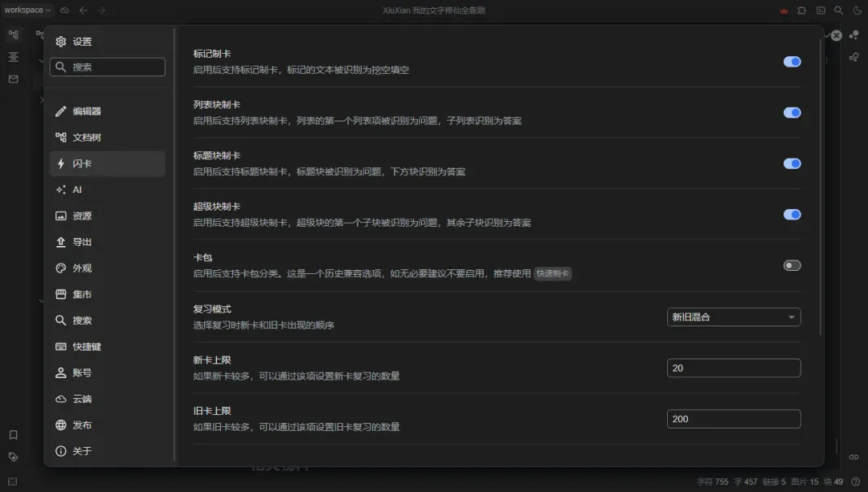Click the red crown VIP icon
The width and height of the screenshot is (868, 492).
click(x=784, y=10)
